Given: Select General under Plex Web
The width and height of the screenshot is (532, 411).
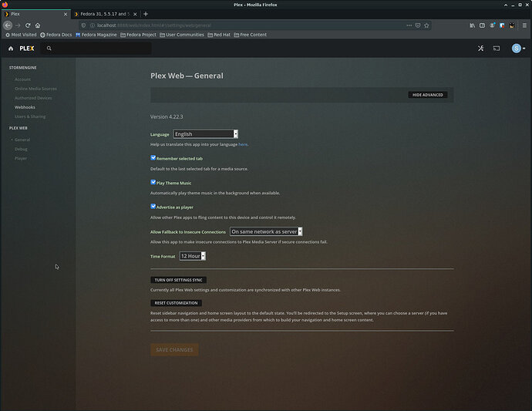Looking at the screenshot, I should tap(22, 140).
